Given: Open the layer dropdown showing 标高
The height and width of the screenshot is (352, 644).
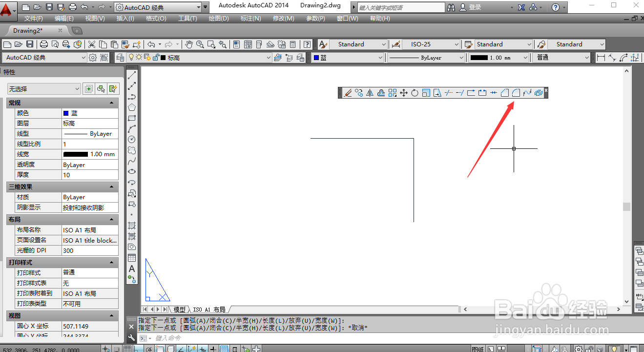Looking at the screenshot, I should (199, 58).
